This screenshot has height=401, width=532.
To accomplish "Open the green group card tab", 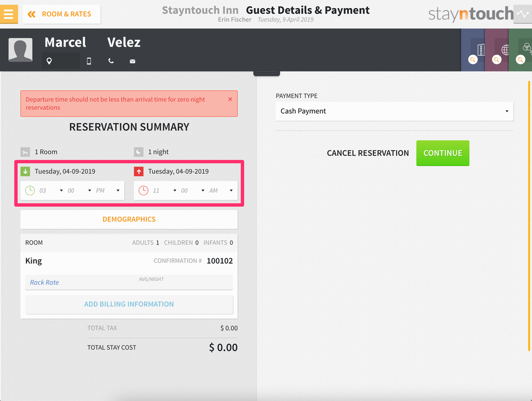I will pos(520,50).
